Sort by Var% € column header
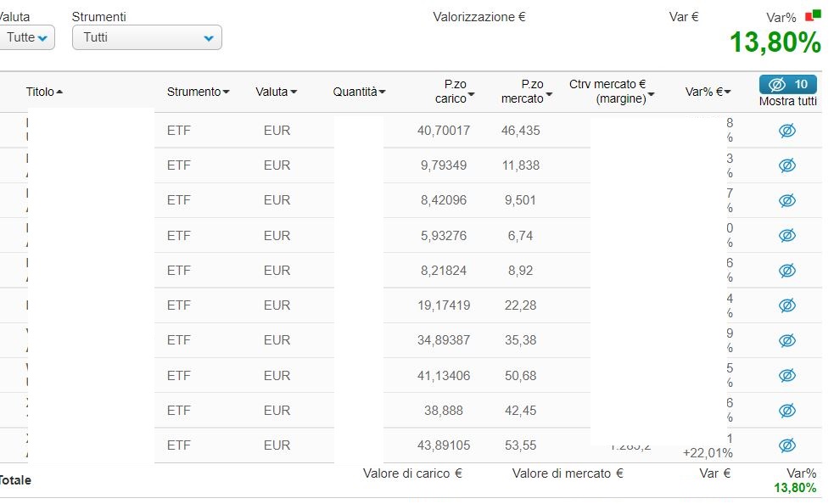The image size is (834, 504). click(708, 92)
